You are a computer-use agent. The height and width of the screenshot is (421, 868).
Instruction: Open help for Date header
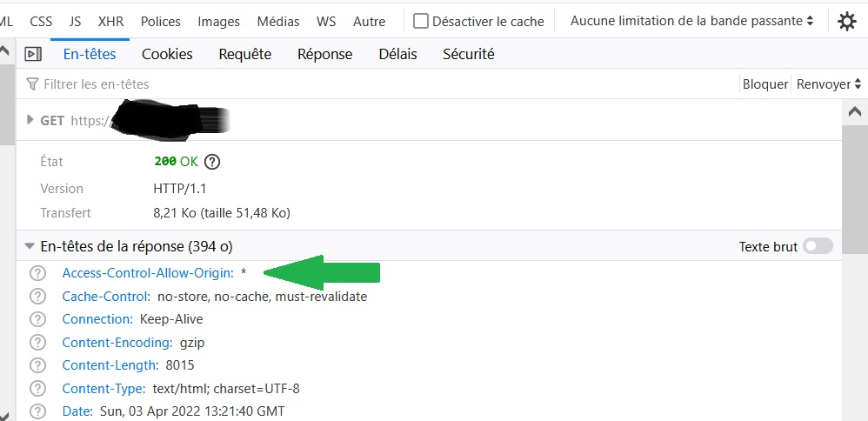[x=37, y=411]
